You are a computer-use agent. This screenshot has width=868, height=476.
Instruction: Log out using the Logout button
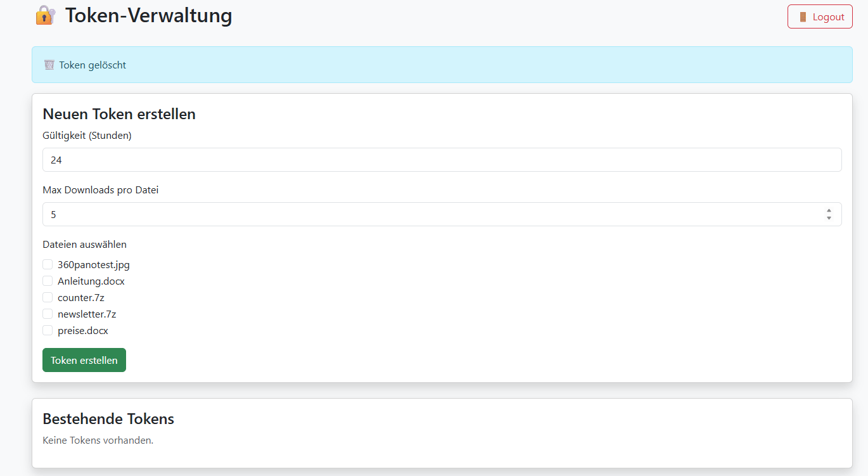pyautogui.click(x=820, y=17)
